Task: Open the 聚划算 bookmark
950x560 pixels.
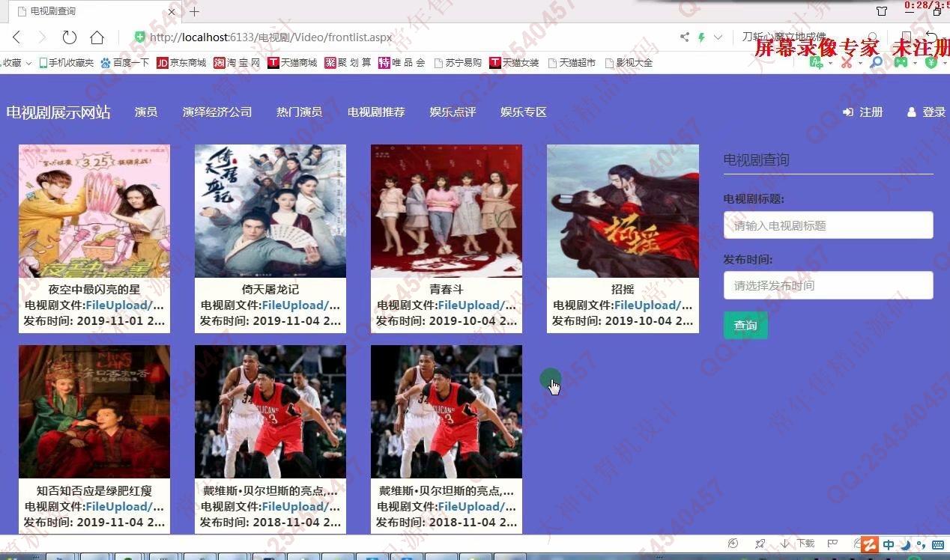Action: [x=348, y=63]
